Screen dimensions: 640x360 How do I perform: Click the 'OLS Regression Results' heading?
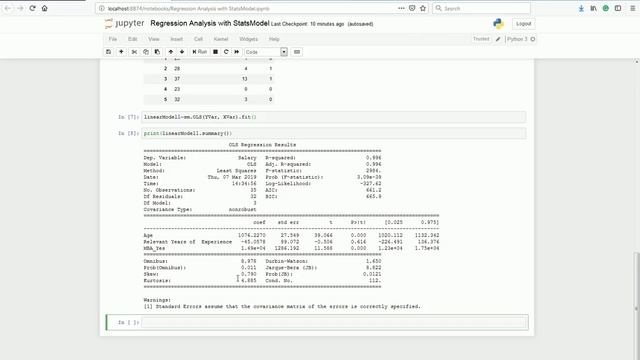tap(262, 145)
